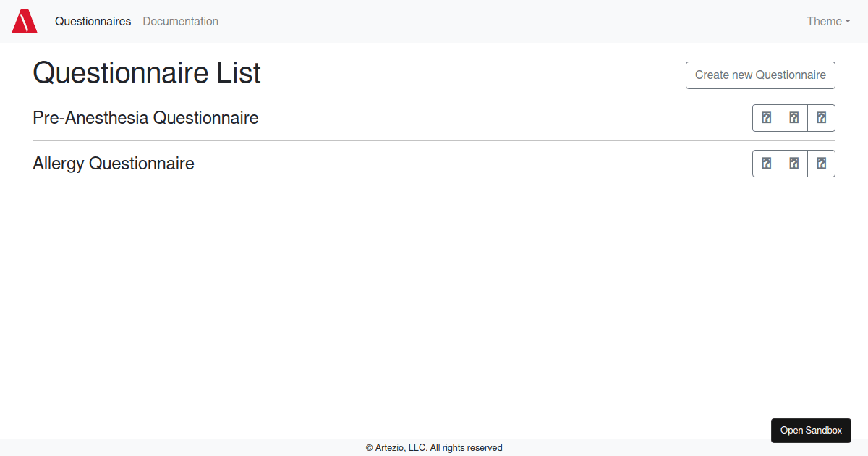868x456 pixels.
Task: Click the red Artezio logo in the header
Action: [x=25, y=21]
